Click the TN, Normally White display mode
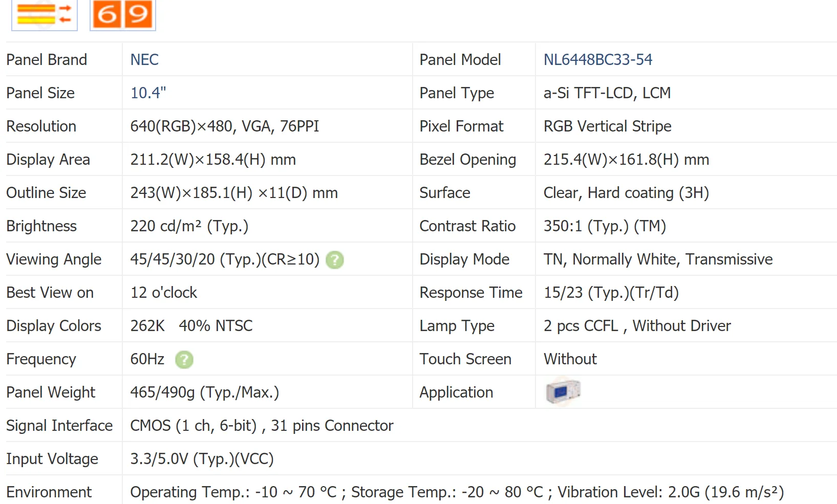 658,259
